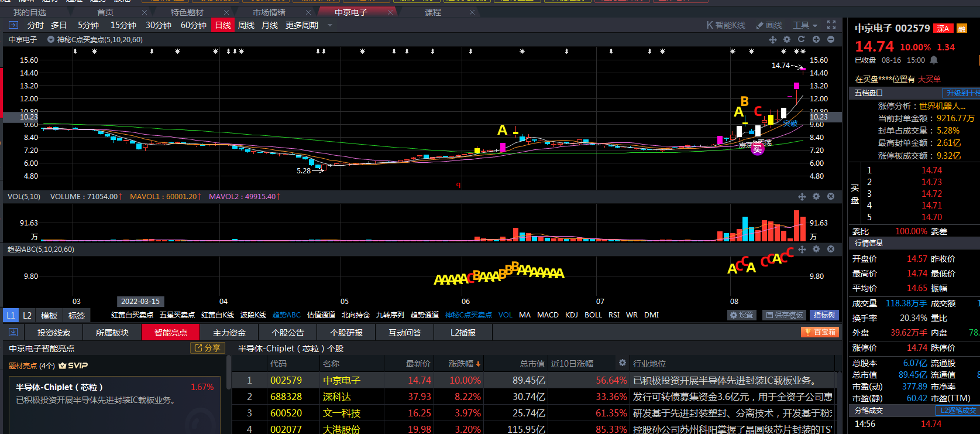Click the 2022-03-15 date marker on time axis

tap(140, 302)
